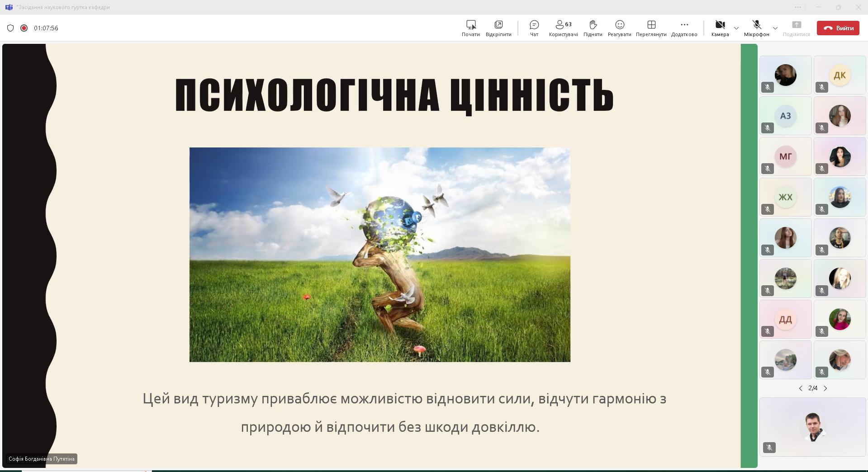Click the muted mic icon on self-view tile
Screen dimensions: 868x472
[x=769, y=448]
